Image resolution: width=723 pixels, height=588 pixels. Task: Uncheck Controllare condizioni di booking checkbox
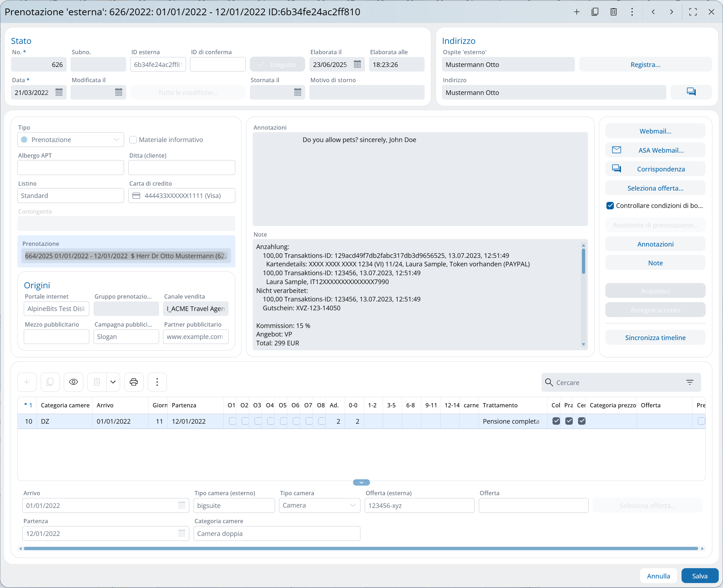[610, 206]
